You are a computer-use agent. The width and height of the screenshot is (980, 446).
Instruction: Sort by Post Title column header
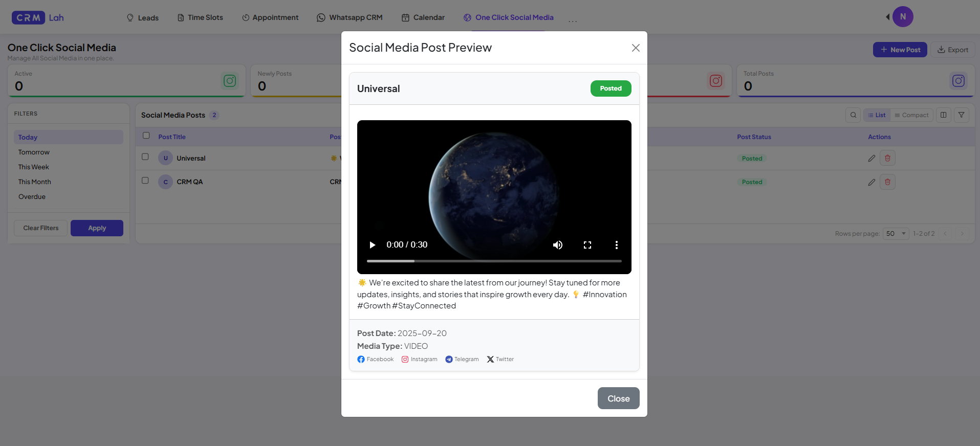172,137
